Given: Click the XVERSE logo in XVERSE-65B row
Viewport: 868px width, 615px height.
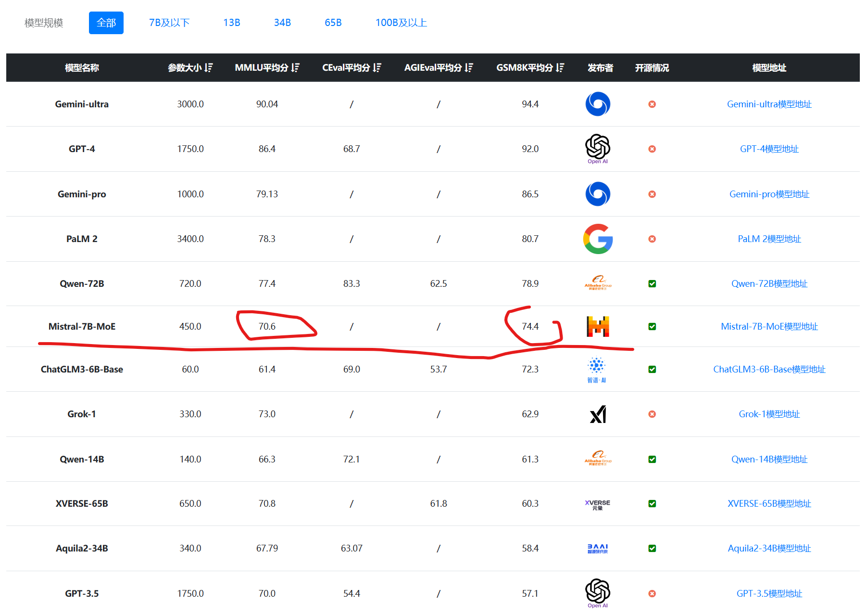Looking at the screenshot, I should [x=598, y=504].
